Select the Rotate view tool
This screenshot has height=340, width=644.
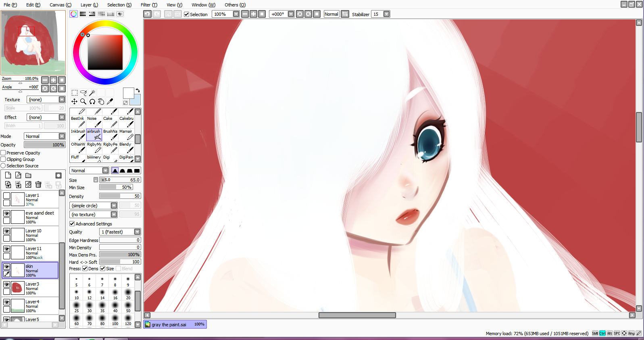(x=92, y=102)
